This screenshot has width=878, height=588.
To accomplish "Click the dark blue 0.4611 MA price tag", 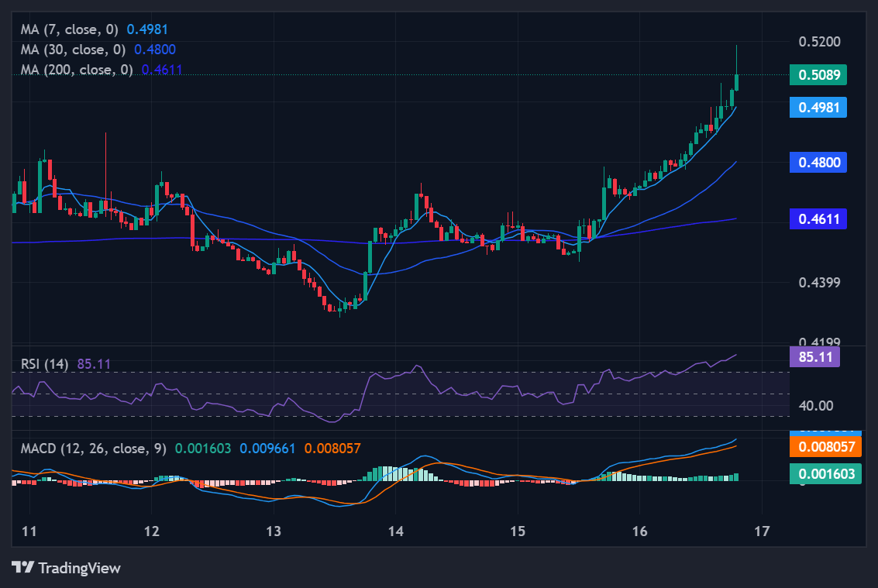I will pyautogui.click(x=818, y=219).
